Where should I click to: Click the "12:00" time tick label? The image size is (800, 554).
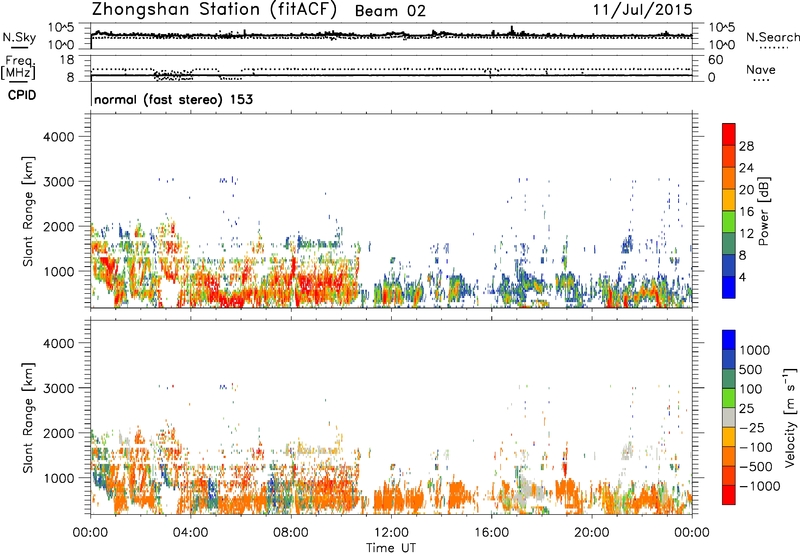click(391, 533)
